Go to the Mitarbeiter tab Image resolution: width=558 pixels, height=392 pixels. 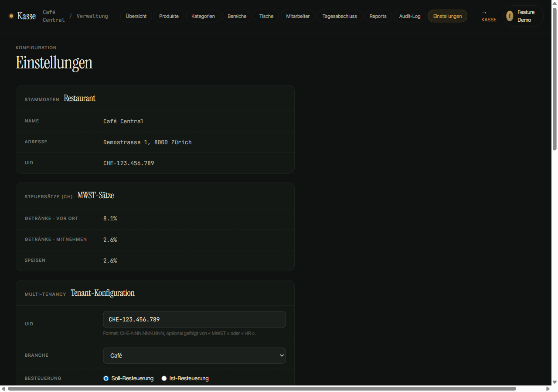[298, 16]
